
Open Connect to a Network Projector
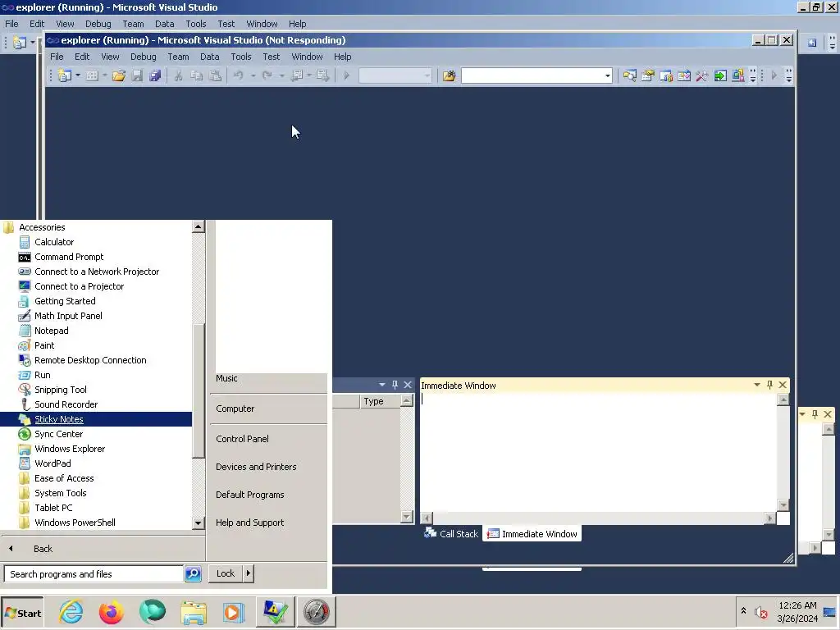pos(97,272)
